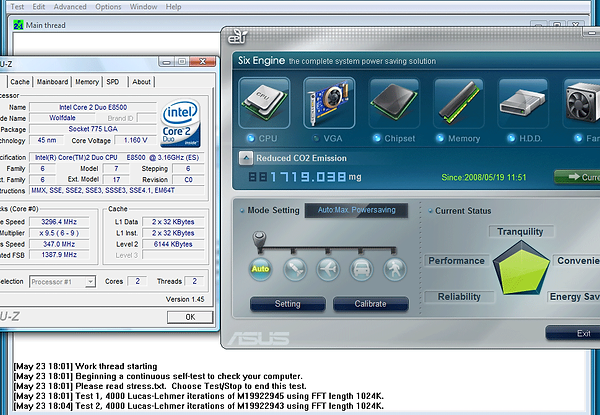Click the Main thread window icon

coord(18,25)
